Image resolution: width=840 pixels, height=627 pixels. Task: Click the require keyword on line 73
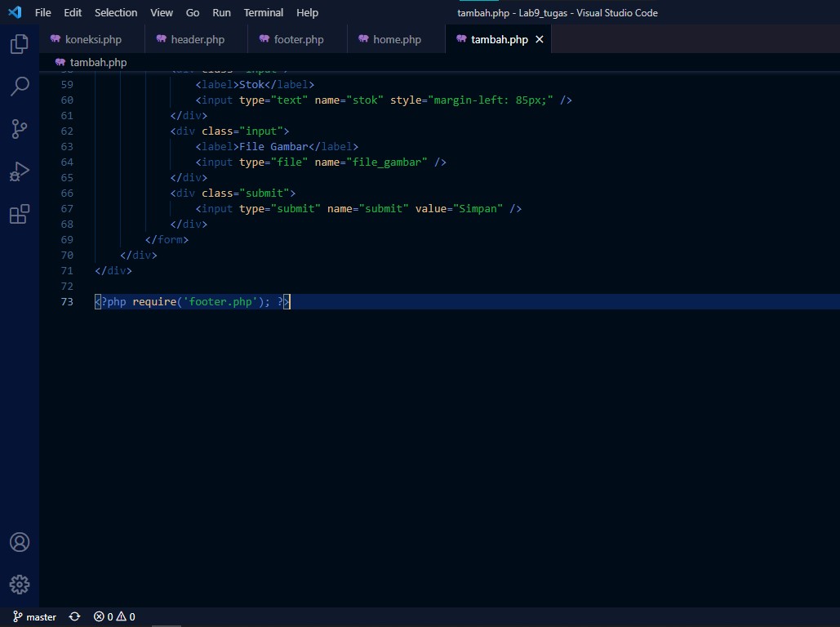[x=154, y=302]
